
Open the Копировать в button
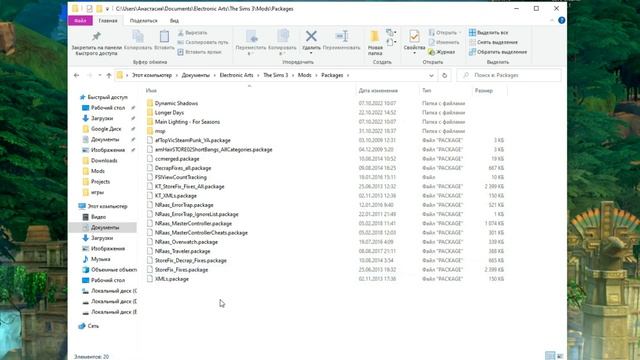pyautogui.click(x=282, y=42)
